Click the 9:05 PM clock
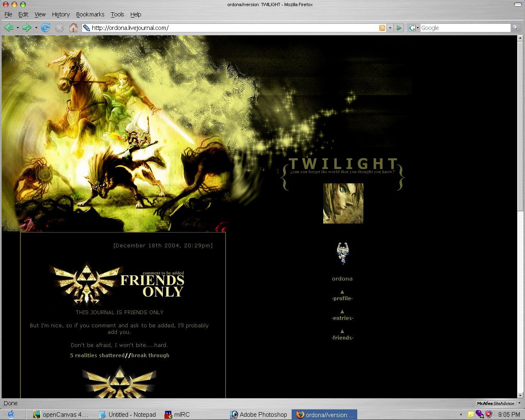 coord(509,415)
